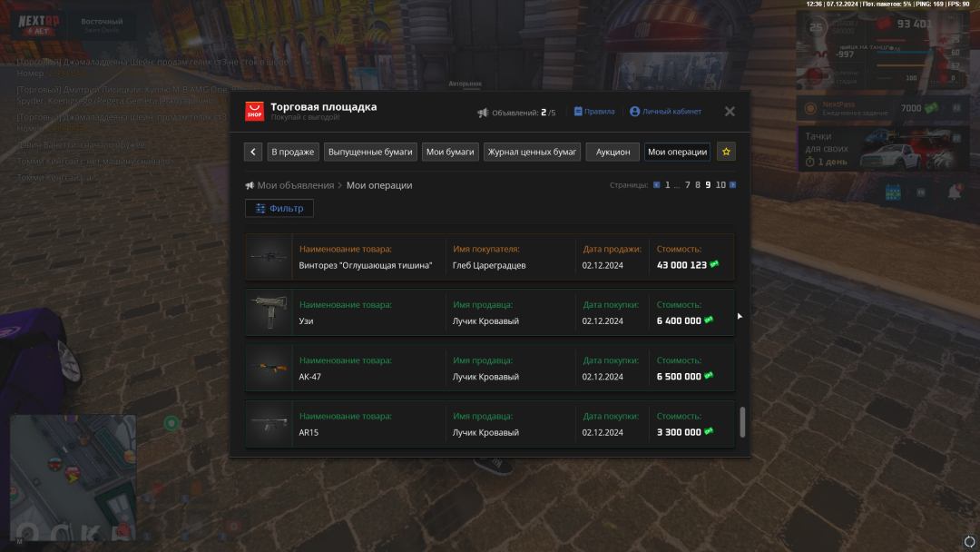
Task: Click the operations list scrollbar handle
Action: click(x=742, y=422)
